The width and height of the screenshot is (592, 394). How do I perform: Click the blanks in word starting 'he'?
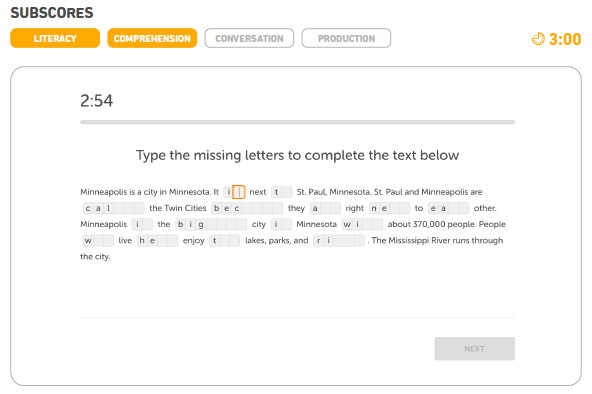[x=168, y=241]
